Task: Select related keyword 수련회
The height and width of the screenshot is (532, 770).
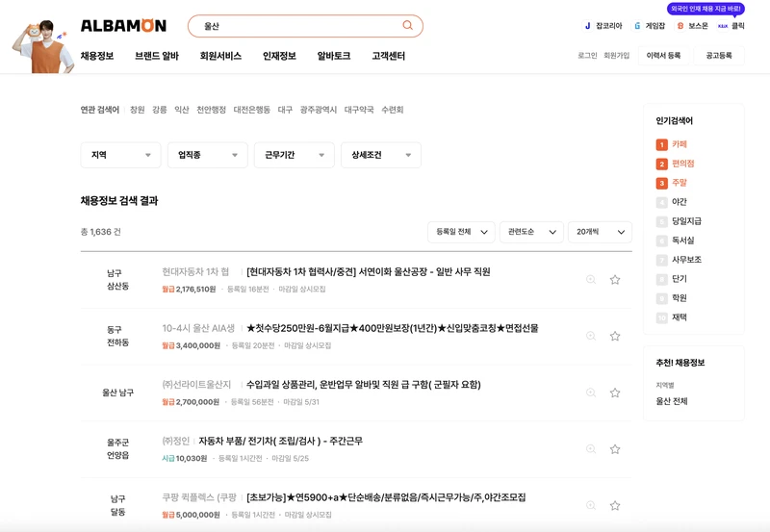Action: (393, 110)
